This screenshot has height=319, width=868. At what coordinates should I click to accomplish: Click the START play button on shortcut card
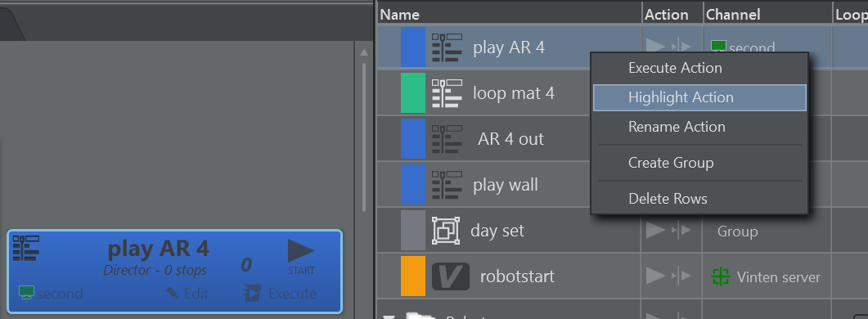coord(301,257)
